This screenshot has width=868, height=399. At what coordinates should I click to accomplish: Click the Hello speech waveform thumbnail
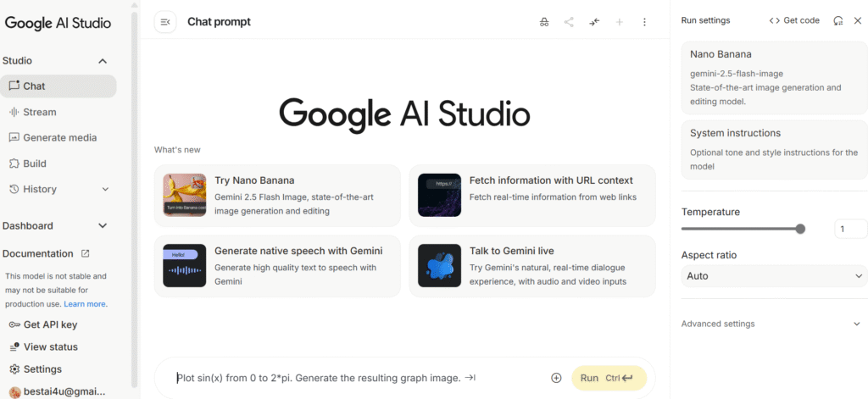pyautogui.click(x=184, y=266)
